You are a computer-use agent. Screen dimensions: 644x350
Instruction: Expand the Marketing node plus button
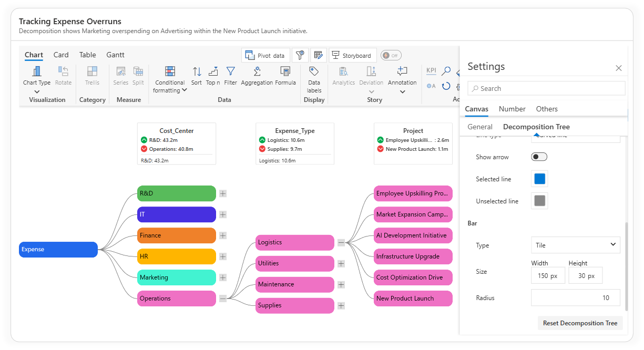coord(223,277)
